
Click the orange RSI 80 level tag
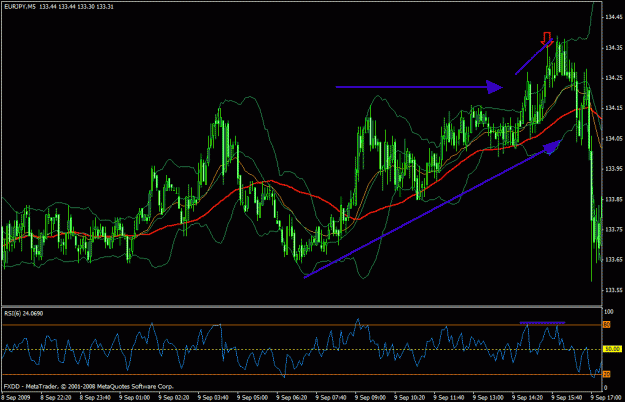606,325
